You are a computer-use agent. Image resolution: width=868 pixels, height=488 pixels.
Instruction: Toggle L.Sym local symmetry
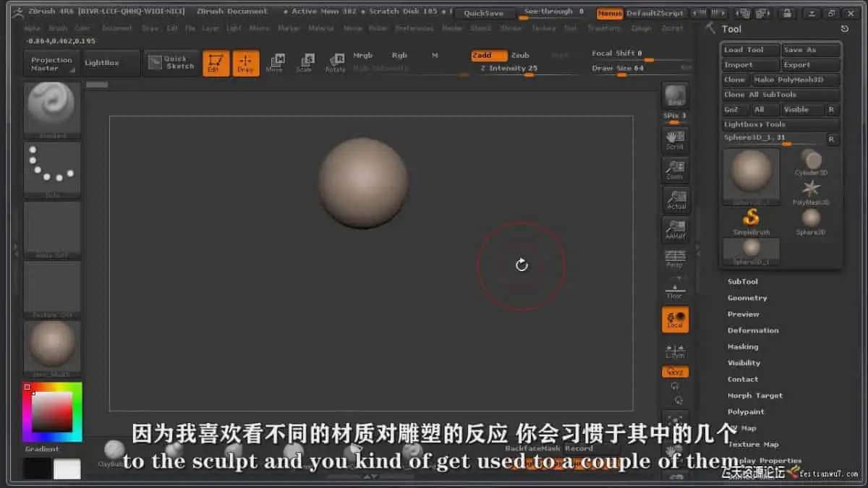675,351
